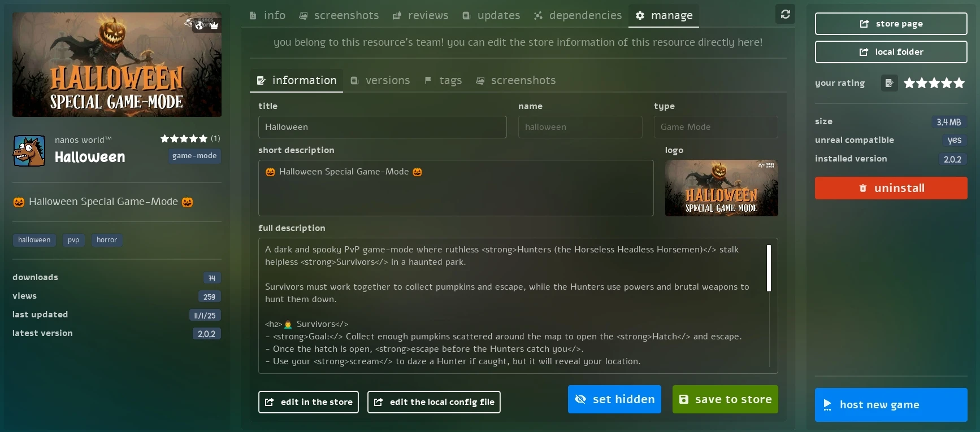Select the type field showing Game Mode
The image size is (980, 432).
click(x=716, y=127)
